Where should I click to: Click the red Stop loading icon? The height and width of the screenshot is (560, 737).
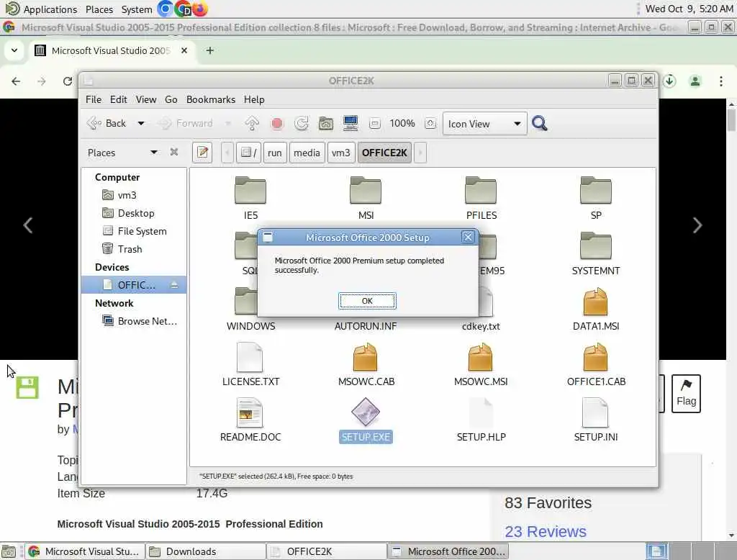pos(277,123)
